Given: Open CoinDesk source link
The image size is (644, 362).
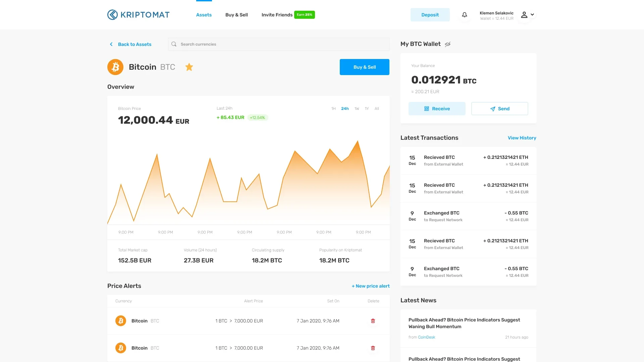Looking at the screenshot, I should (426, 337).
